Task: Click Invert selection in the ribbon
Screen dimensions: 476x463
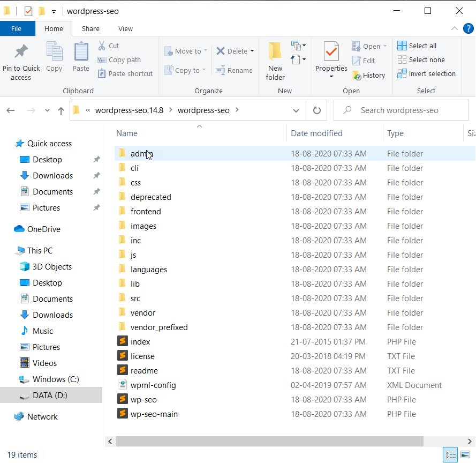Action: click(x=427, y=74)
